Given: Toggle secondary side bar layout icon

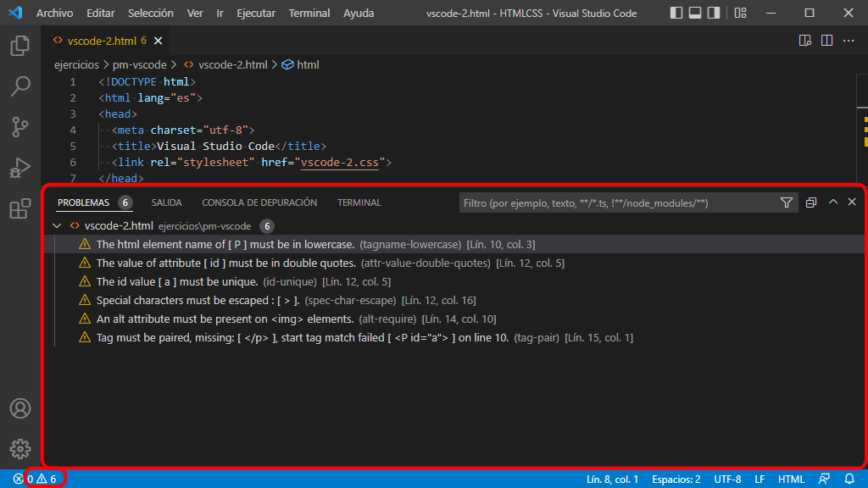Looking at the screenshot, I should pyautogui.click(x=714, y=13).
